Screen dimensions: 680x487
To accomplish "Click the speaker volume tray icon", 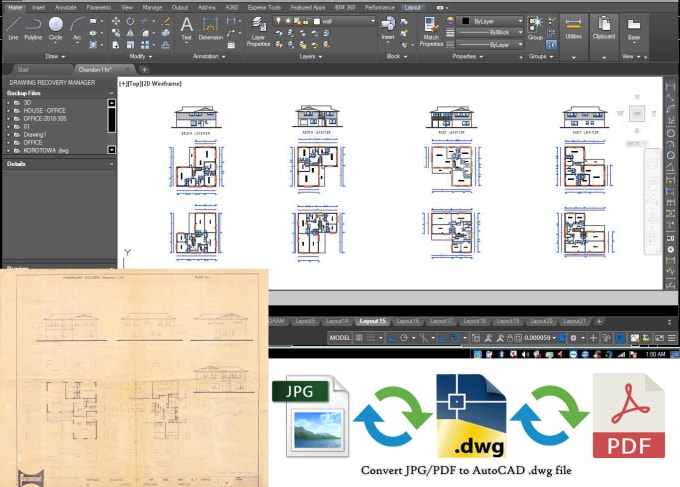I will [x=525, y=354].
